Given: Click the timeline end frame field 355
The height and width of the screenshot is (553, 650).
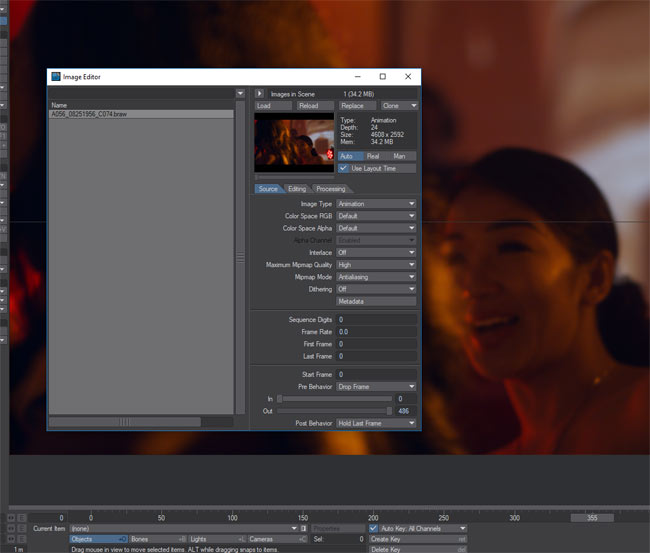Looking at the screenshot, I should pyautogui.click(x=592, y=518).
